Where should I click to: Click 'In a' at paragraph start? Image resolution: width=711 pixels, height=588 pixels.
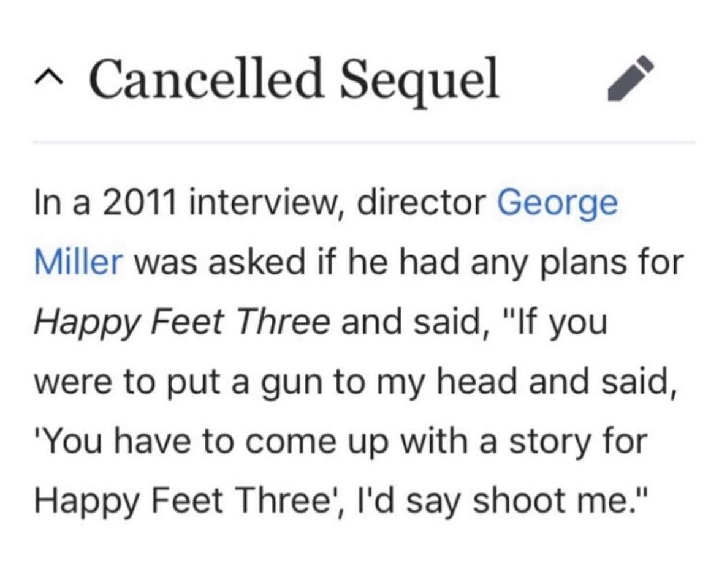tap(62, 202)
